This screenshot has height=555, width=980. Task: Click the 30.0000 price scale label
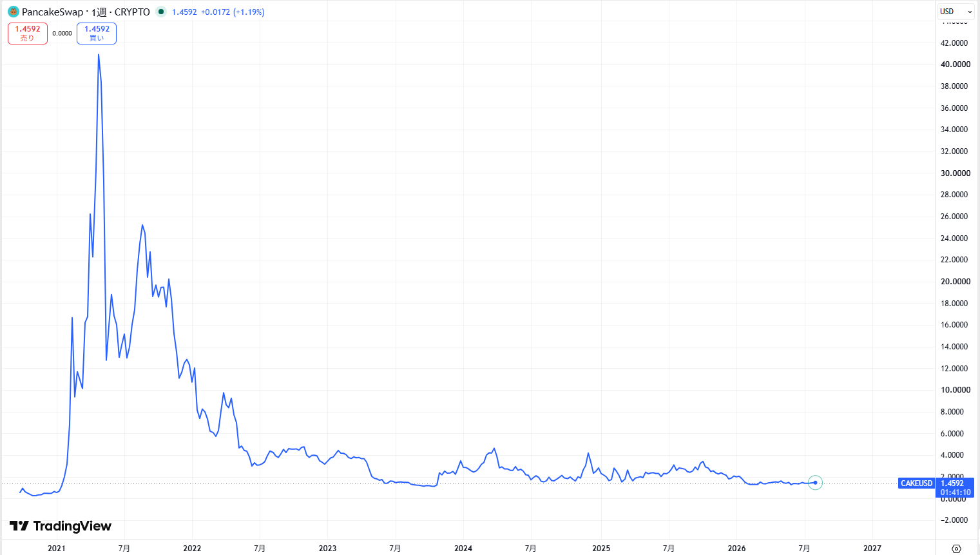click(956, 173)
